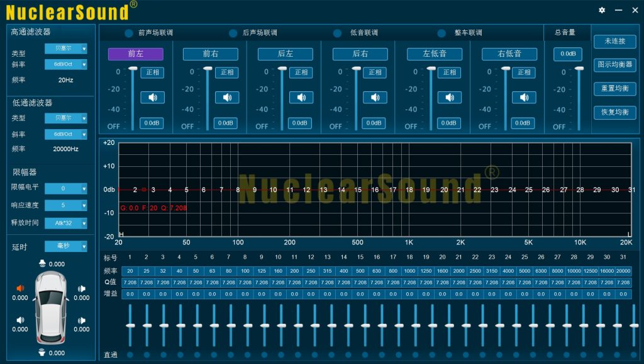The height and width of the screenshot is (364, 644).
Task: Enable 整车联调 whole-car linking
Action: [x=442, y=33]
